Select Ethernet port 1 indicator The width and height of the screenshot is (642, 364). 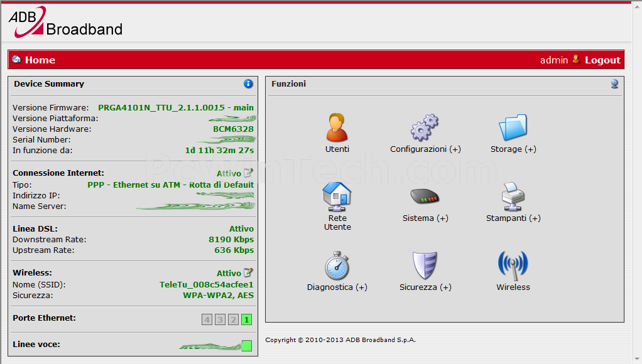tap(246, 319)
